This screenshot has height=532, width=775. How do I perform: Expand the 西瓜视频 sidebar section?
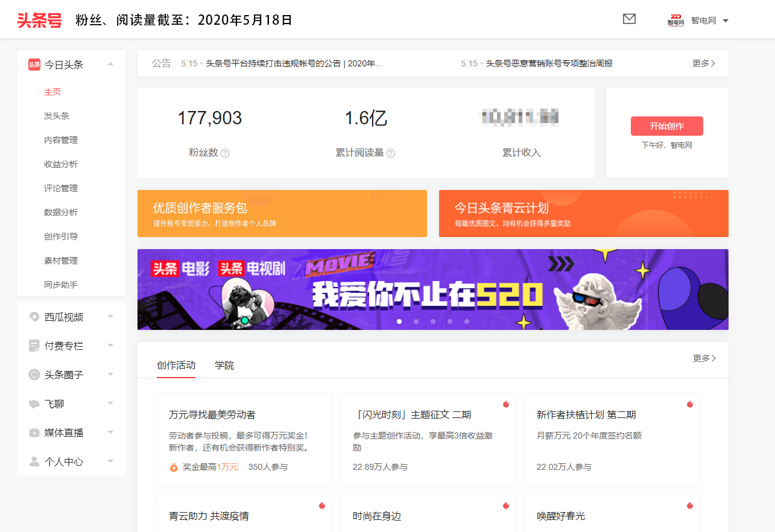(110, 316)
